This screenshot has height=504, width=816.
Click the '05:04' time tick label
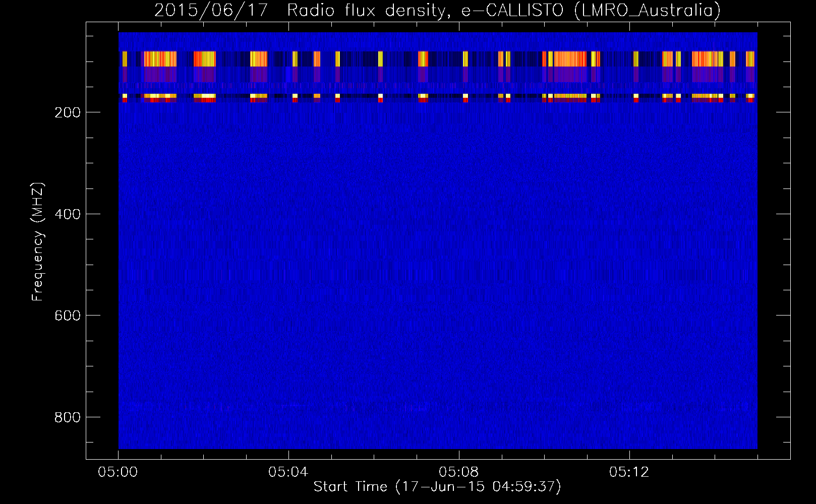pos(289,472)
